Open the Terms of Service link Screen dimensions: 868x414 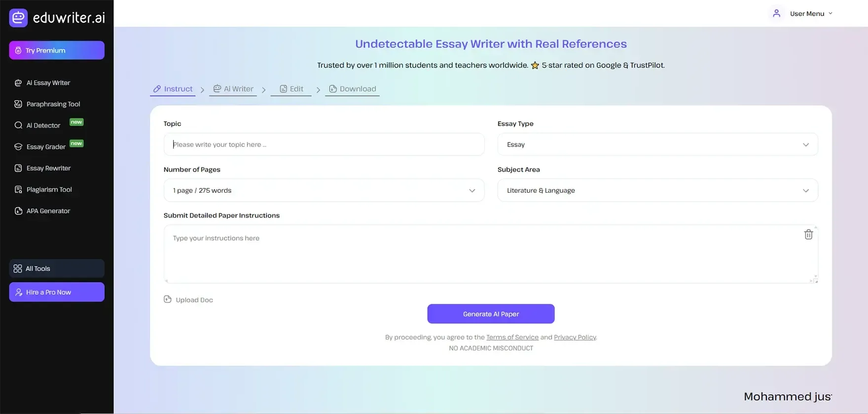point(512,337)
